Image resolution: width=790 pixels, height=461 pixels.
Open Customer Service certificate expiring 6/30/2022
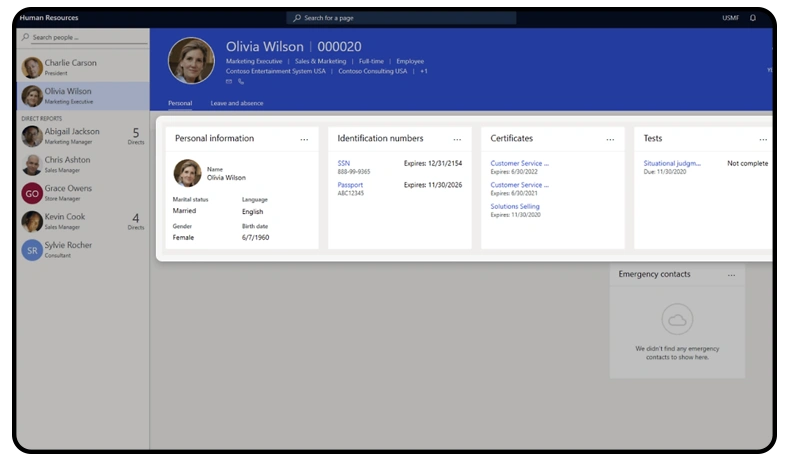(519, 163)
